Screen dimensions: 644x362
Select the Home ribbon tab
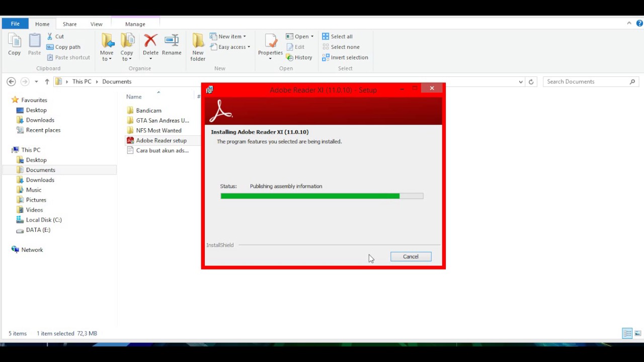(x=42, y=24)
